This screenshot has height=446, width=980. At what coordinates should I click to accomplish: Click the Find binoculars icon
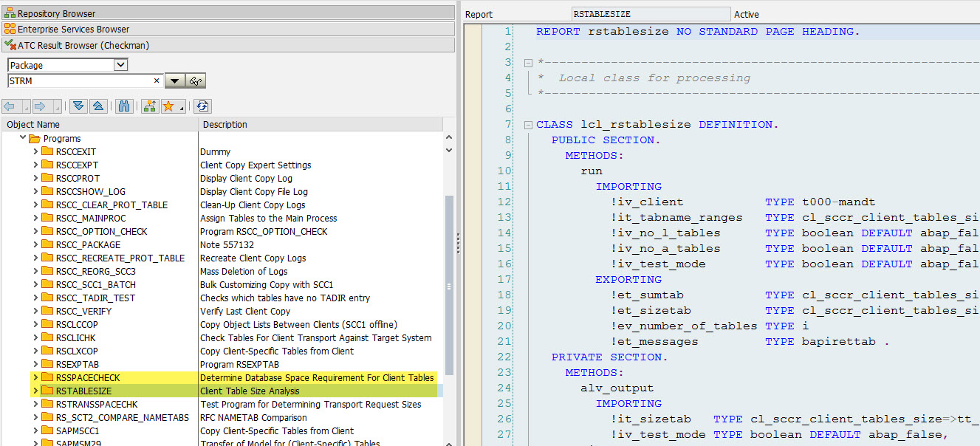125,106
